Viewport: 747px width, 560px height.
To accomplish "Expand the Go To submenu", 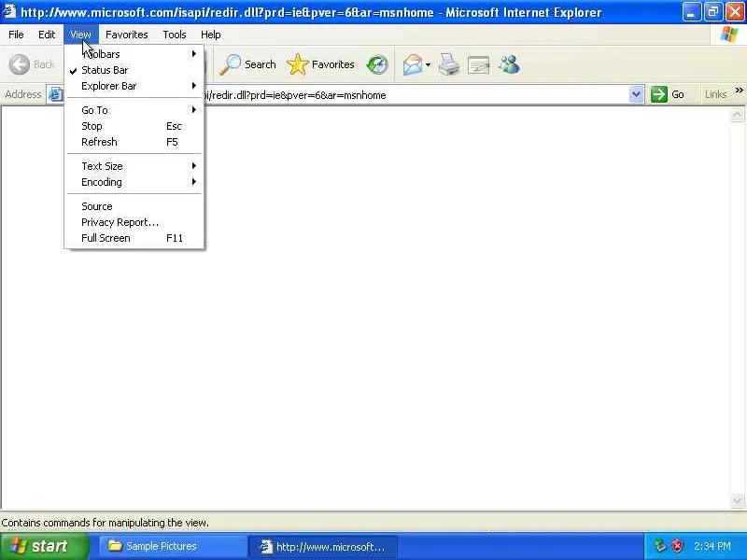I will click(x=134, y=110).
